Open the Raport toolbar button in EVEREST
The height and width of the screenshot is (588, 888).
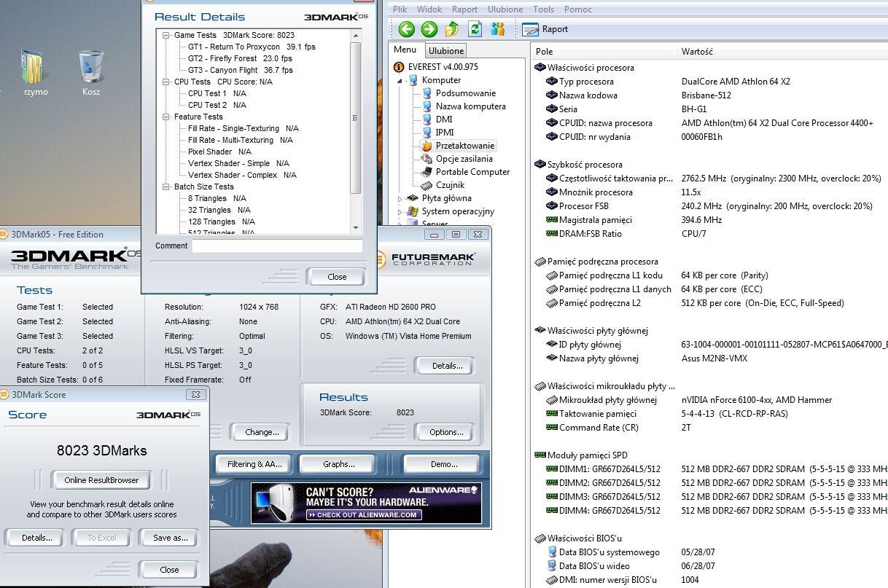pyautogui.click(x=545, y=29)
